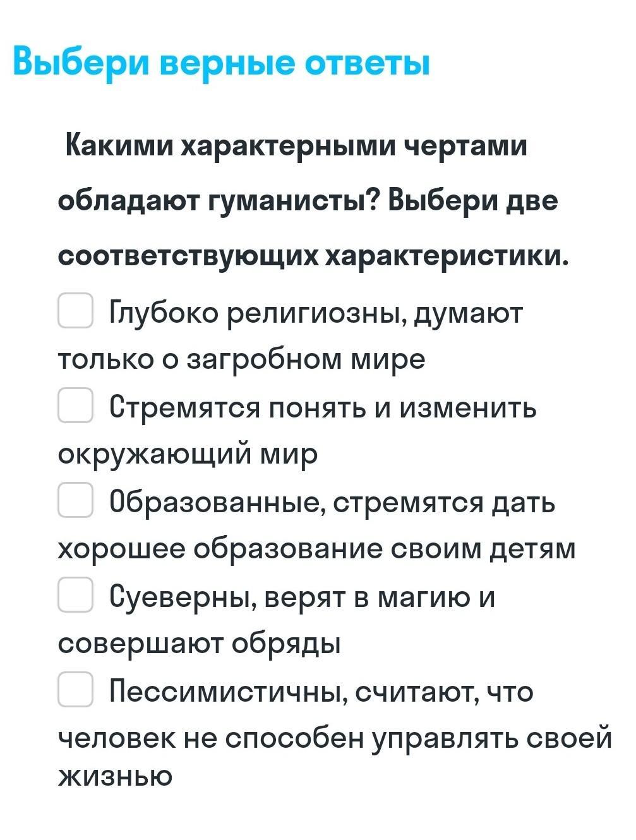Image resolution: width=636 pixels, height=840 pixels.
Task: Select the 'Суеверны, верят в магию' checkbox
Action: coord(76,595)
